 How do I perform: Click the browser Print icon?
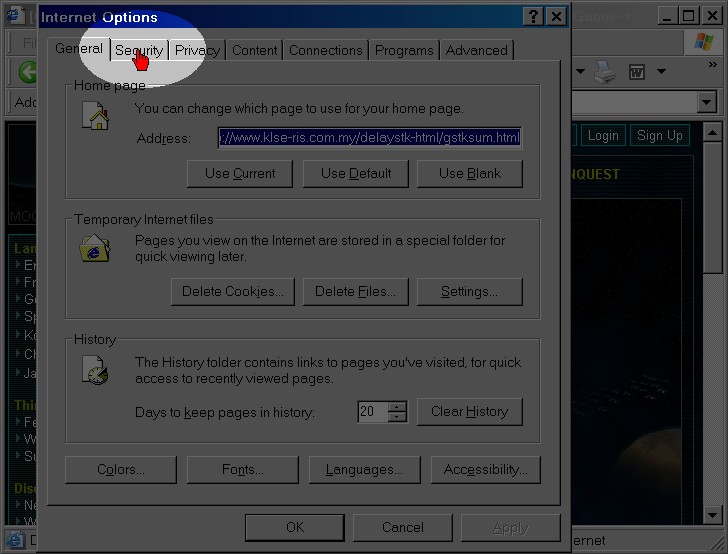[x=604, y=72]
